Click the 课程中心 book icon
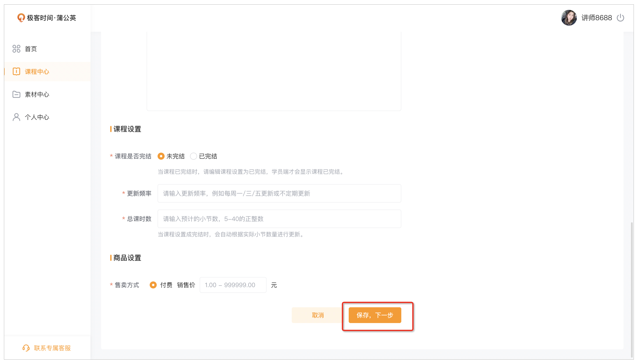Viewport: 638px width, 364px height. coord(16,71)
